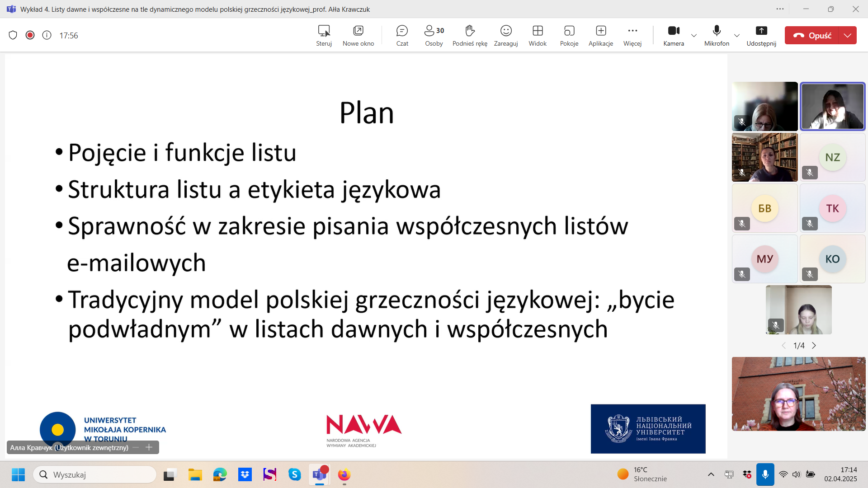Open the volume control in tray
Viewport: 868px width, 488px height.
point(796,474)
